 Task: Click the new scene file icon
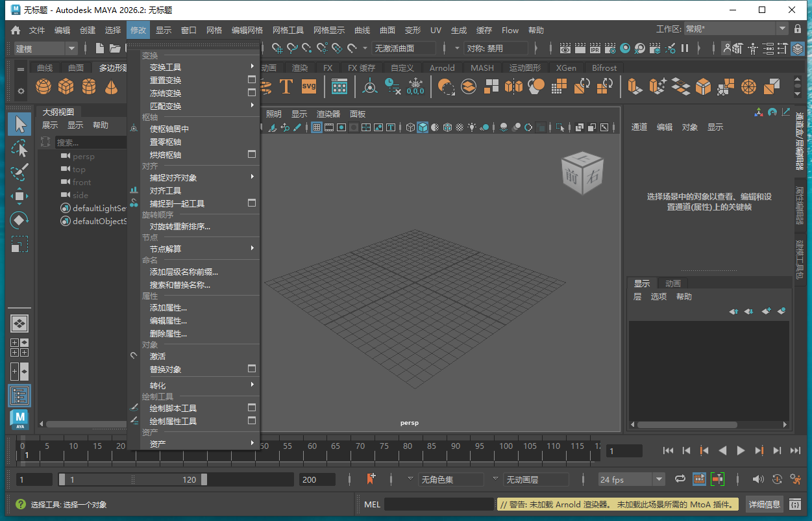[x=100, y=48]
